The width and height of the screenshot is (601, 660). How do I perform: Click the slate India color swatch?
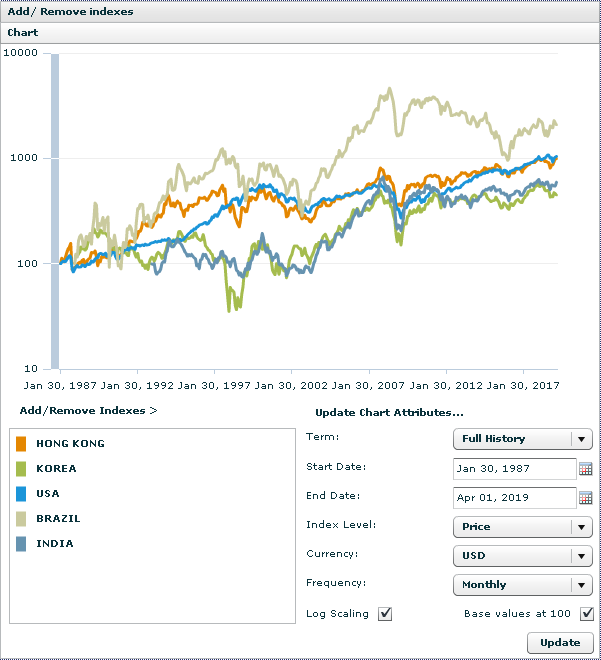(x=22, y=543)
